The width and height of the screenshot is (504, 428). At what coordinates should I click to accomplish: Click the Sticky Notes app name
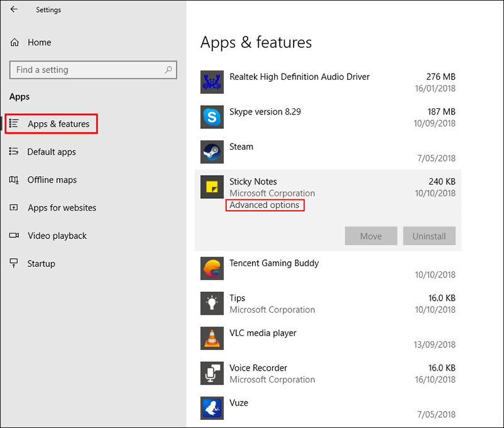pos(253,181)
